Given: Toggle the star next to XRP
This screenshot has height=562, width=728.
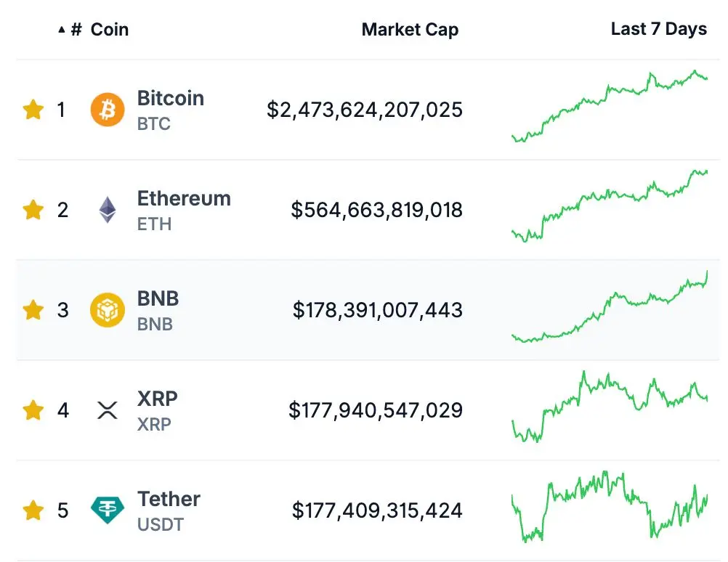Looking at the screenshot, I should 33,410.
